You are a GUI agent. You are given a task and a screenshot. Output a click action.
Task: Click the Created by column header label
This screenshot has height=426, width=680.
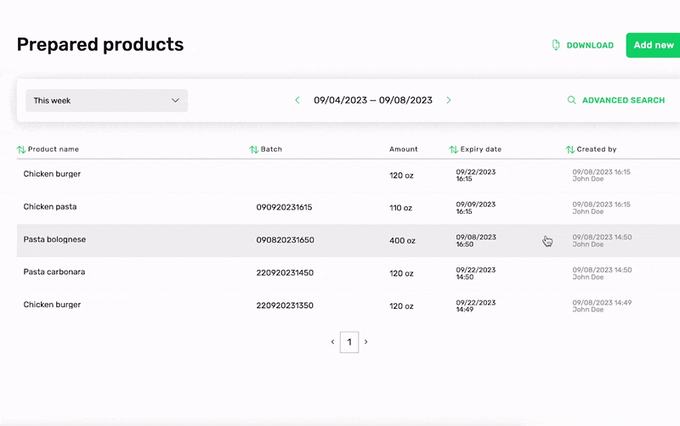coord(596,149)
